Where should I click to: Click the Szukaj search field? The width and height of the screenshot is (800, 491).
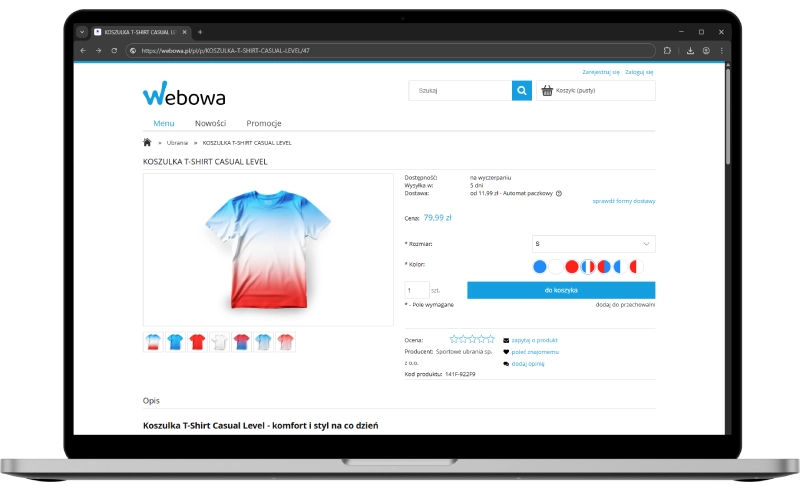[x=460, y=90]
